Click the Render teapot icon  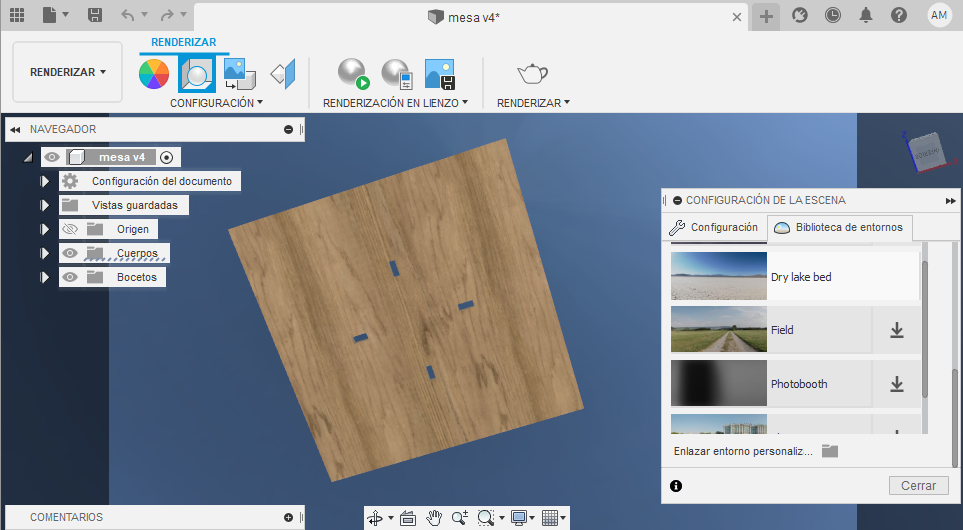coord(532,74)
